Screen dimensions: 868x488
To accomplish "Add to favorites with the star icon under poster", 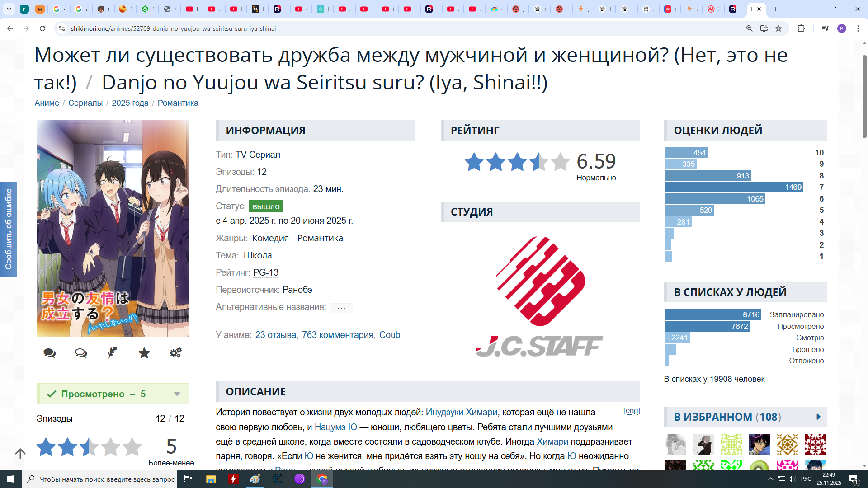I will click(x=144, y=353).
